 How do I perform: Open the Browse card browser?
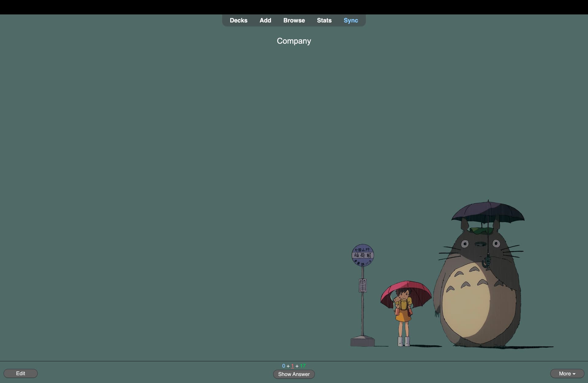[x=294, y=20]
